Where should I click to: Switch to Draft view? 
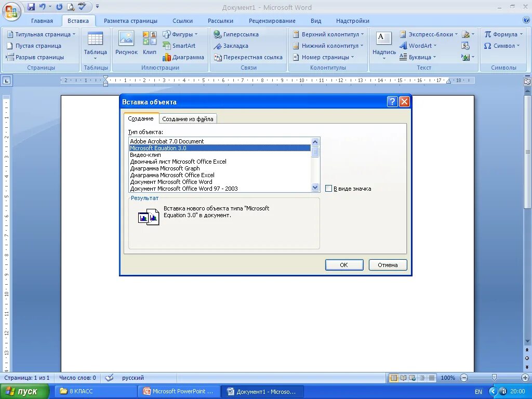click(x=432, y=378)
